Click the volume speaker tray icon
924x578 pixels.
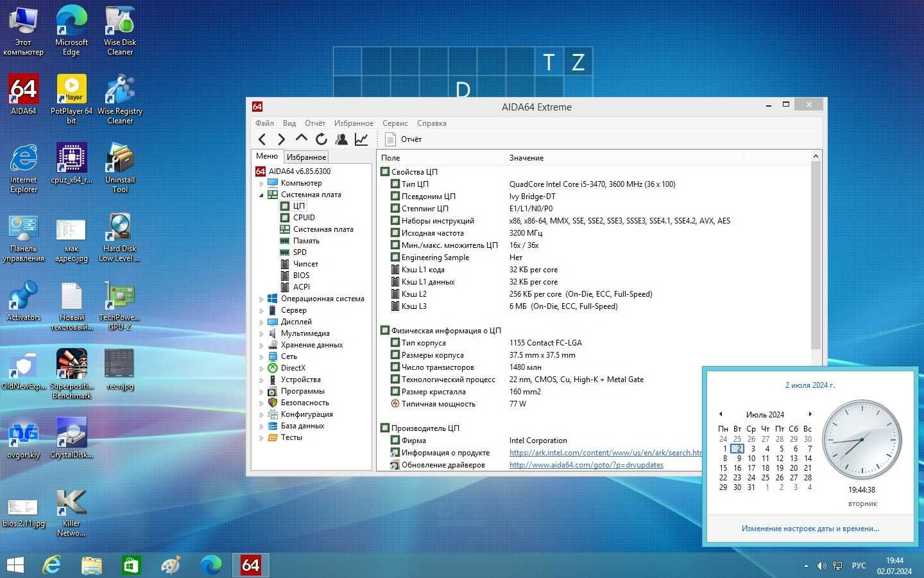(821, 566)
